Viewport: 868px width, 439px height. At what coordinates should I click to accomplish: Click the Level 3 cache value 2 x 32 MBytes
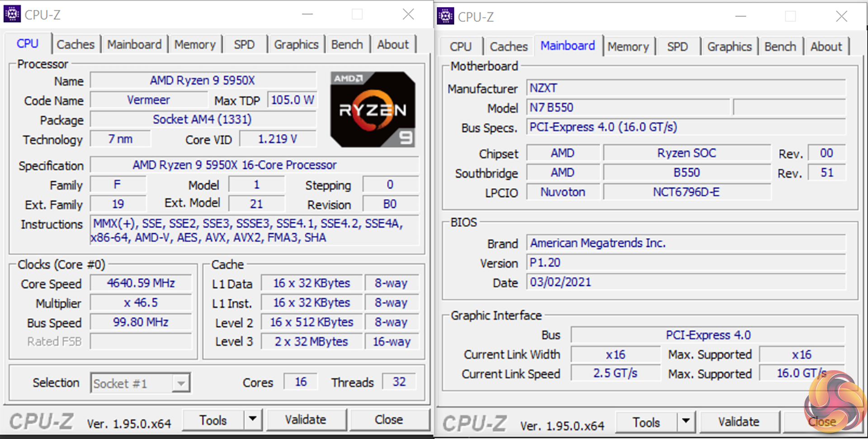312,341
